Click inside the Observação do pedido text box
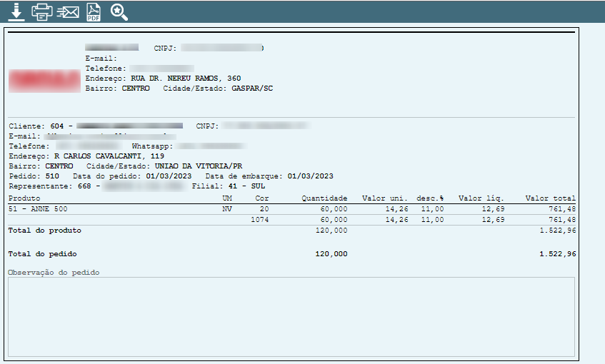 tap(291, 316)
